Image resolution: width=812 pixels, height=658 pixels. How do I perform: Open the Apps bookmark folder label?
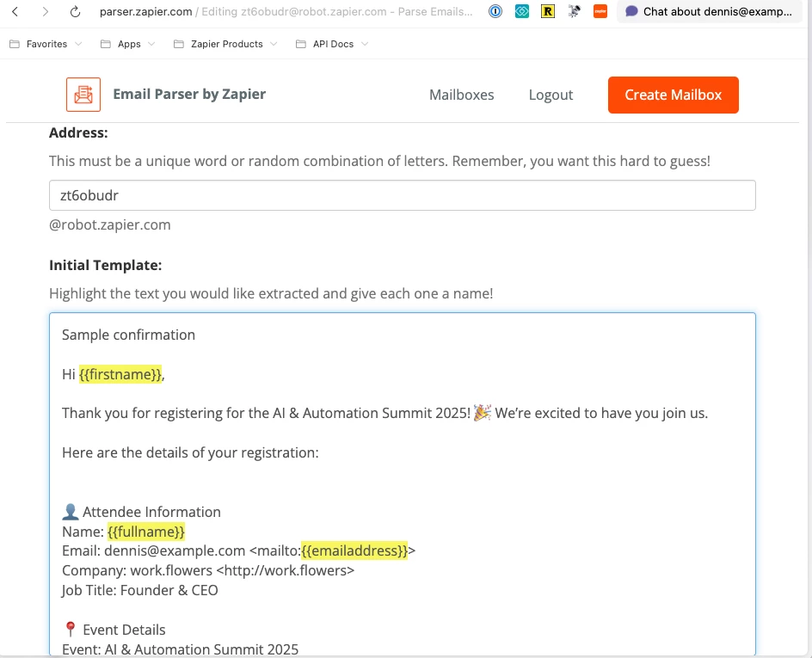click(x=129, y=44)
